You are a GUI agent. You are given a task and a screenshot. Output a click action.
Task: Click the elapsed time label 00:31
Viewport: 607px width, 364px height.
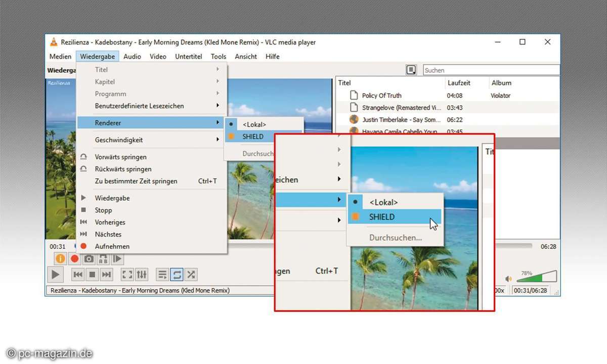pyautogui.click(x=57, y=246)
